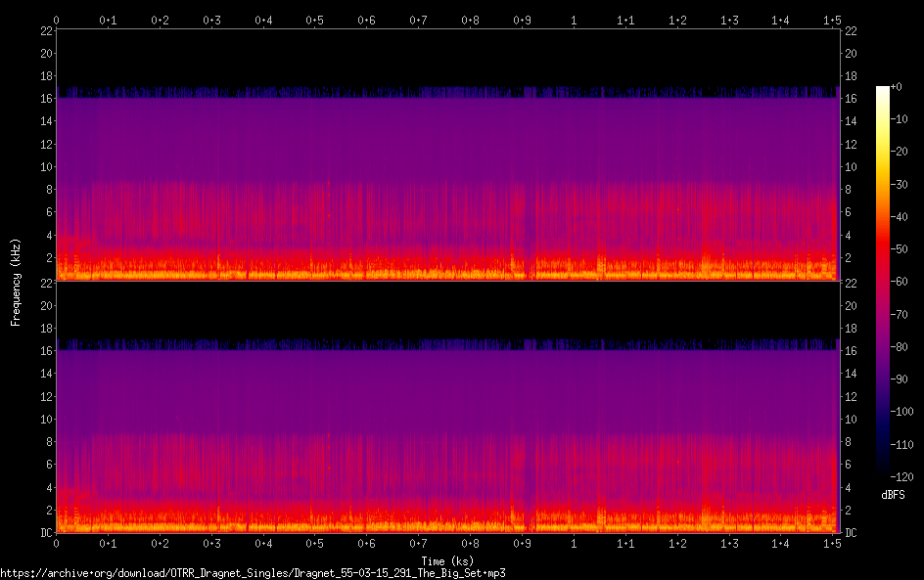Viewport: 924px width, 580px height.
Task: Click the DC label at bottom-left corner
Action: (43, 533)
